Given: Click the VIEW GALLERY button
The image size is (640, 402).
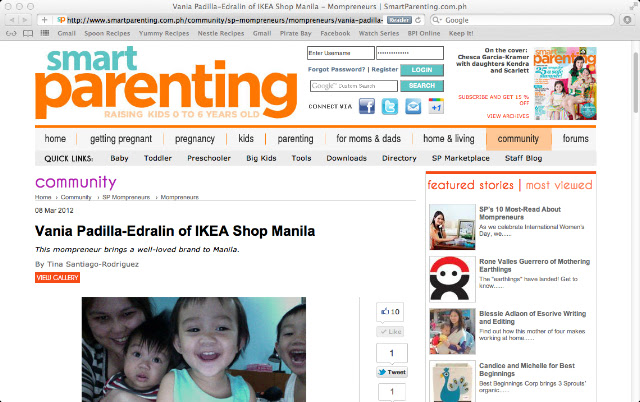Looking at the screenshot, I should click(x=57, y=278).
